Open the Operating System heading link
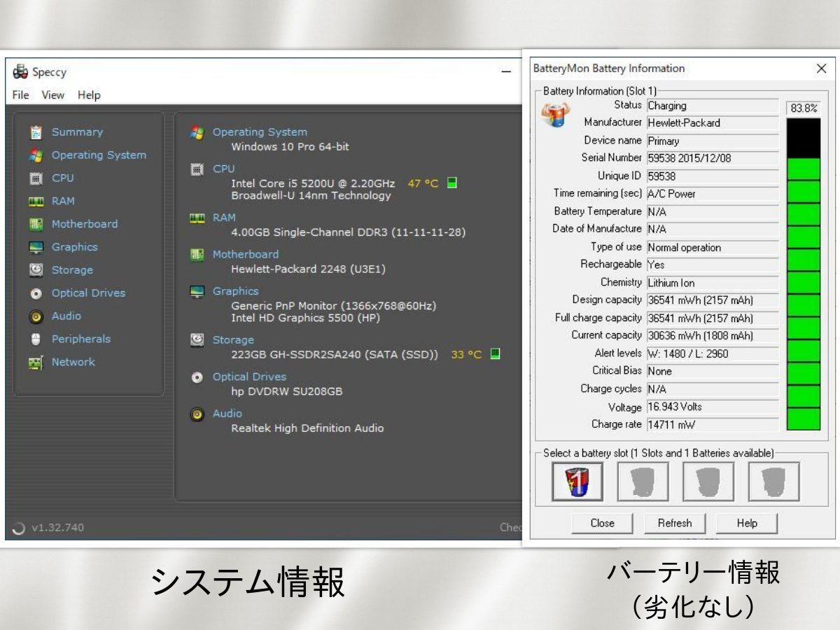Image resolution: width=840 pixels, height=630 pixels. pos(260,132)
